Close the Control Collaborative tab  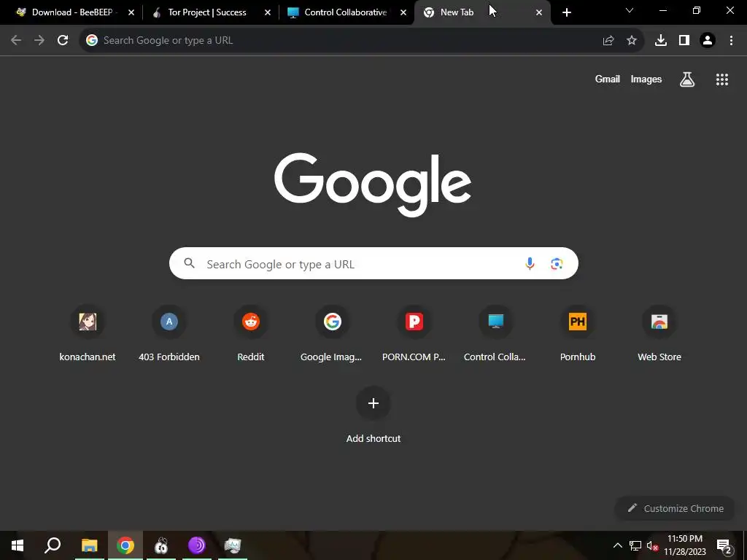[x=403, y=12]
